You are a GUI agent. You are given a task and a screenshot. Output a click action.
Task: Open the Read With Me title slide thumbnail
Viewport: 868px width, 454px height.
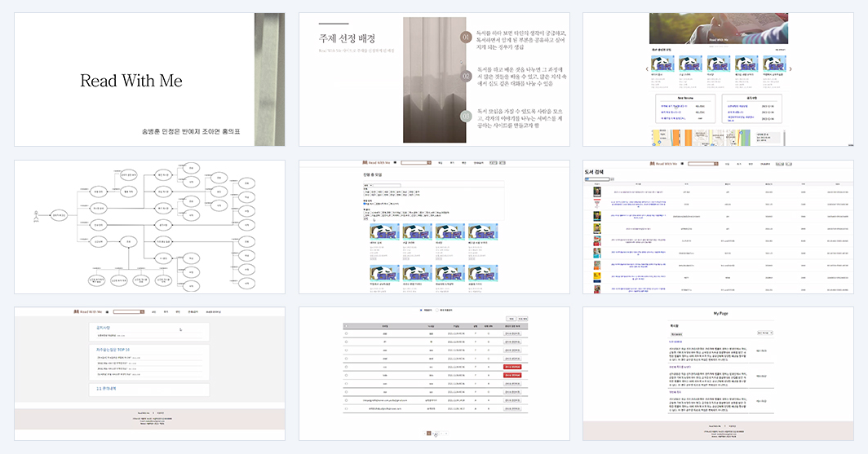(149, 80)
